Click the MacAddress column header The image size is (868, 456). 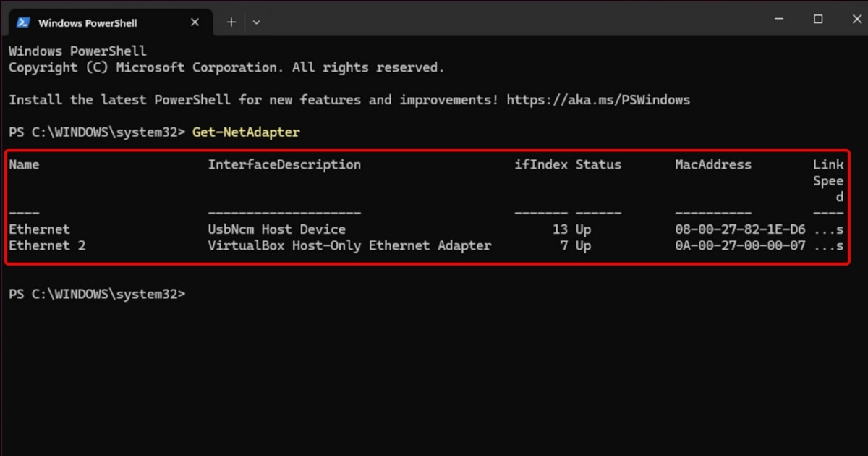coord(713,164)
